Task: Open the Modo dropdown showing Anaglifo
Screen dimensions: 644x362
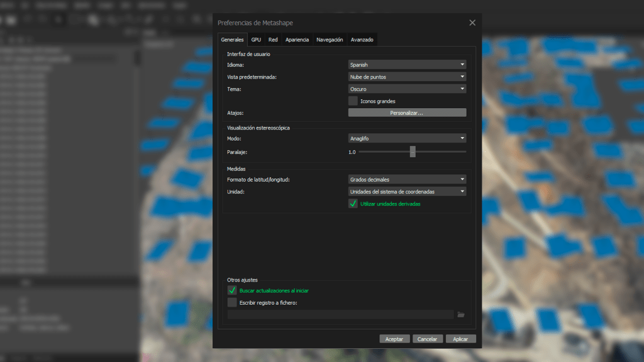Action: (407, 138)
